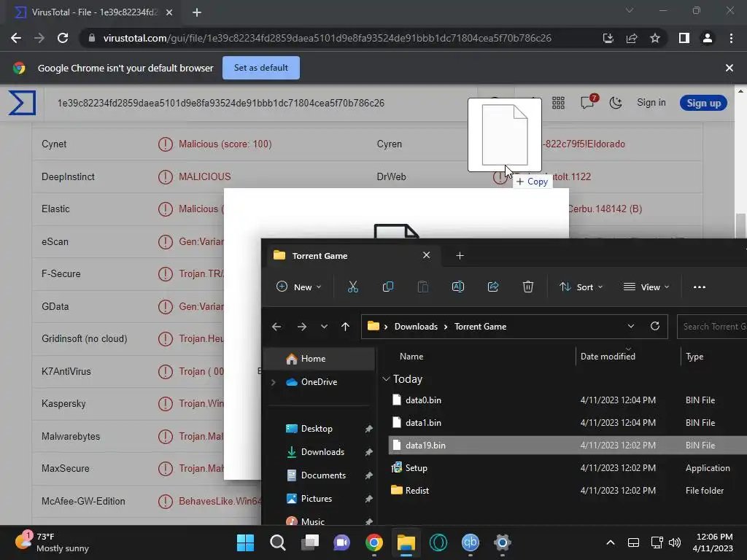Open Windows Start menu

245,542
